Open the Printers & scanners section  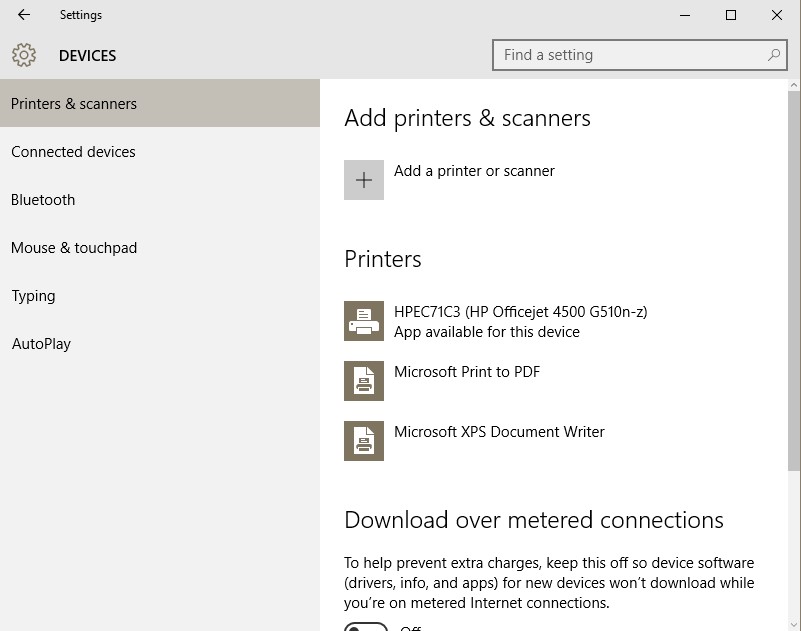(160, 103)
